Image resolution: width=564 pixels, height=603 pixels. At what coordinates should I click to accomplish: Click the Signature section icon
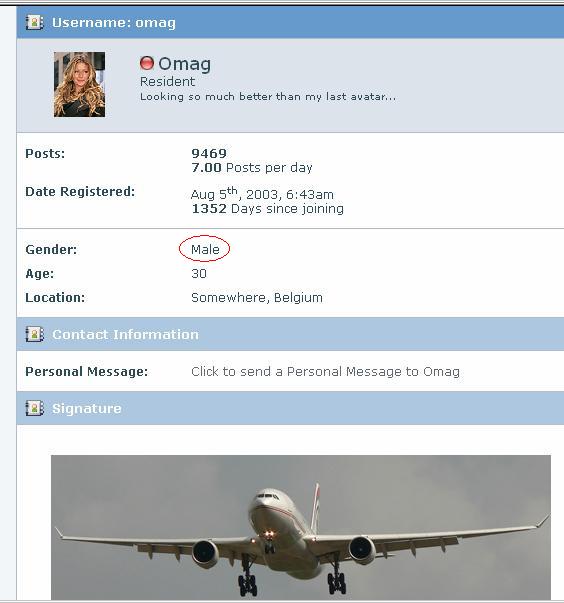point(35,408)
